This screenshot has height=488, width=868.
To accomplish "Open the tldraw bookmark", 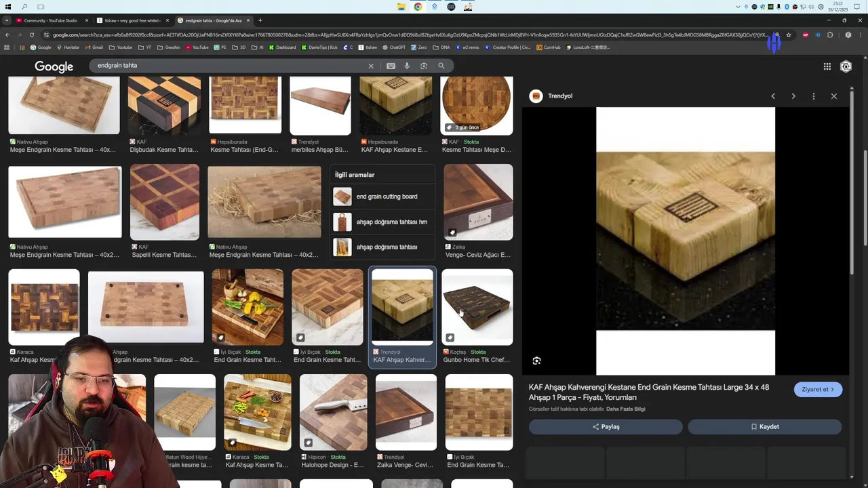I will tap(368, 47).
